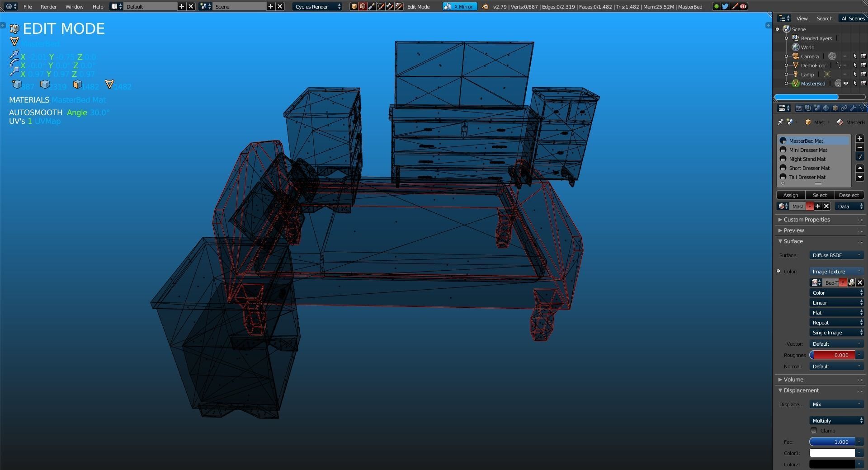Open the Single Image source dropdown
Viewport: 868px width, 470px height.
[x=836, y=333]
